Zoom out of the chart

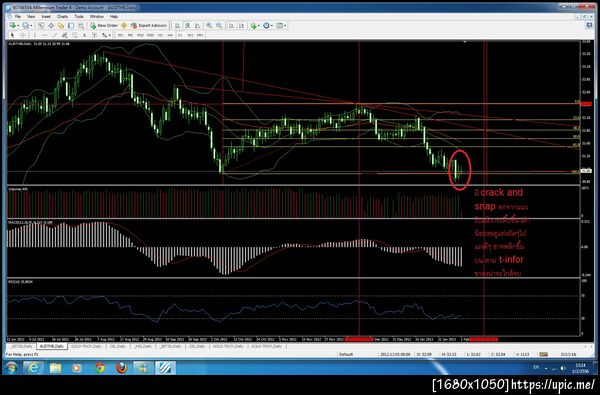[x=219, y=25]
